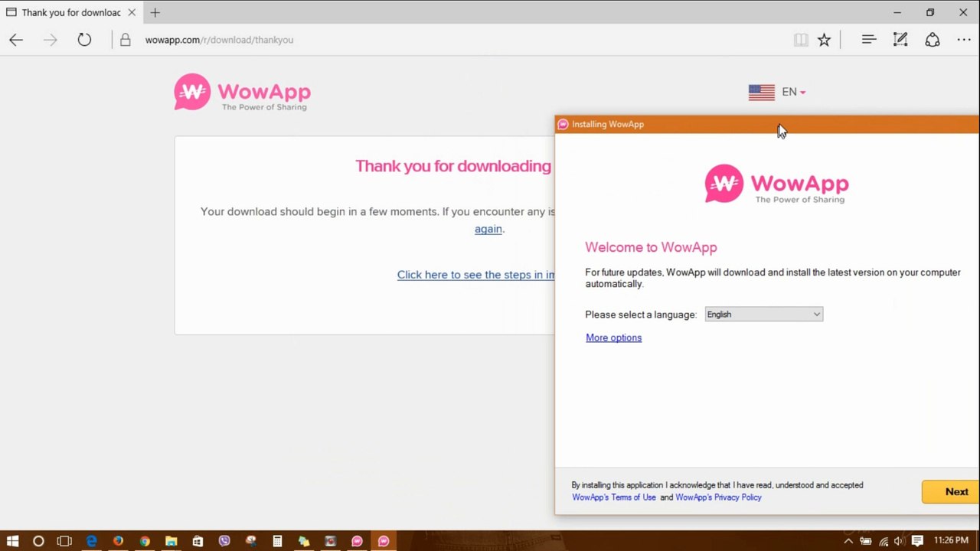The width and height of the screenshot is (980, 551).
Task: Click the US flag on the web page
Action: (x=762, y=93)
